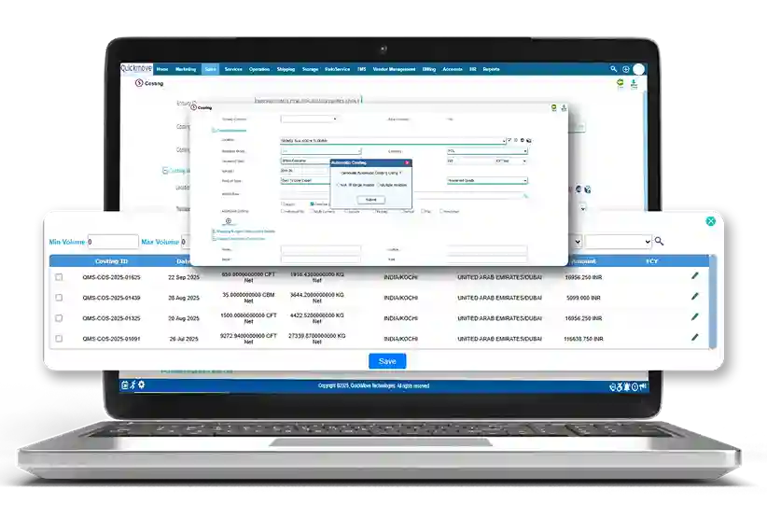767x532 pixels.
Task: Close the costing list panel with teal X
Action: pyautogui.click(x=711, y=221)
